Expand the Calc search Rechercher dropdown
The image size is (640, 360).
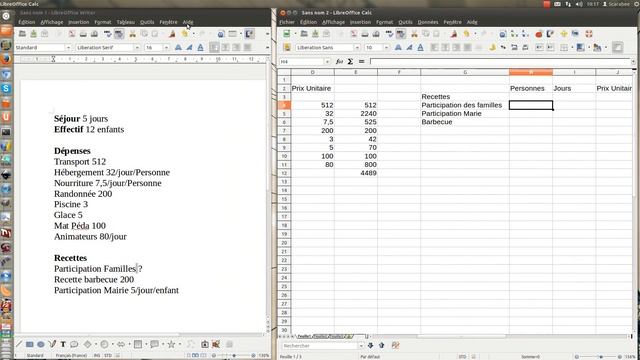pos(361,346)
